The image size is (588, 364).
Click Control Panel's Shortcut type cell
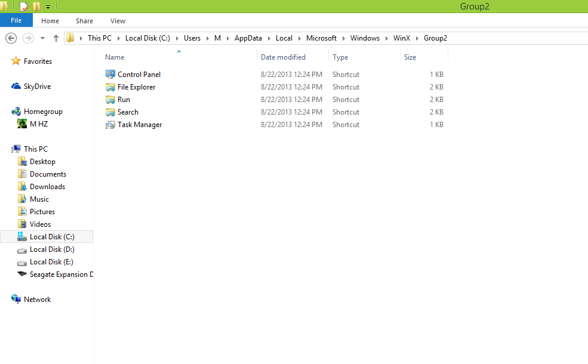pyautogui.click(x=346, y=75)
